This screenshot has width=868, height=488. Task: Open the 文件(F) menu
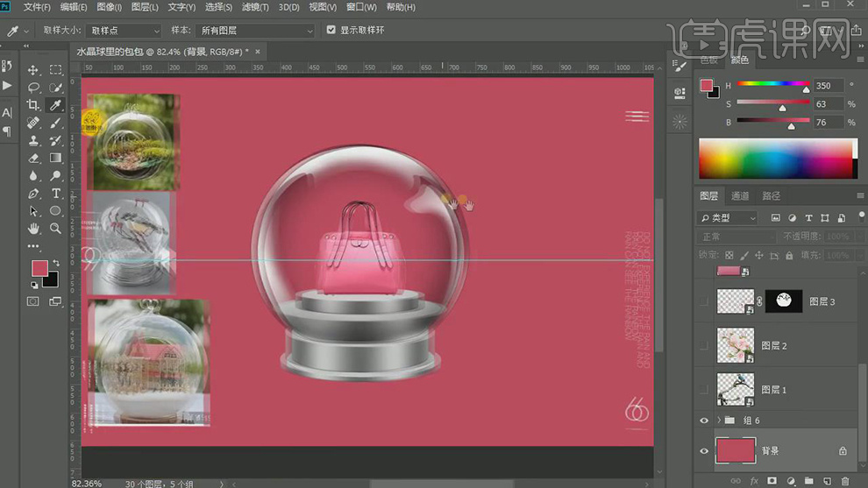click(37, 7)
